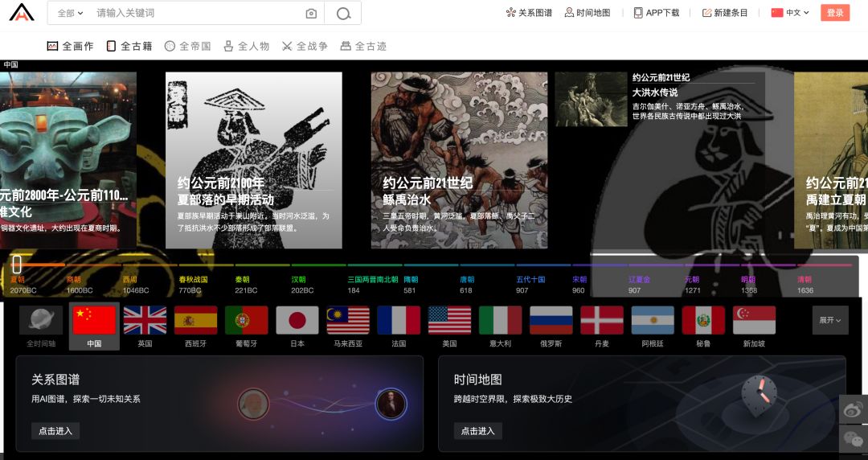Click 点击进入 under 时间地图
The height and width of the screenshot is (460, 868).
point(477,430)
